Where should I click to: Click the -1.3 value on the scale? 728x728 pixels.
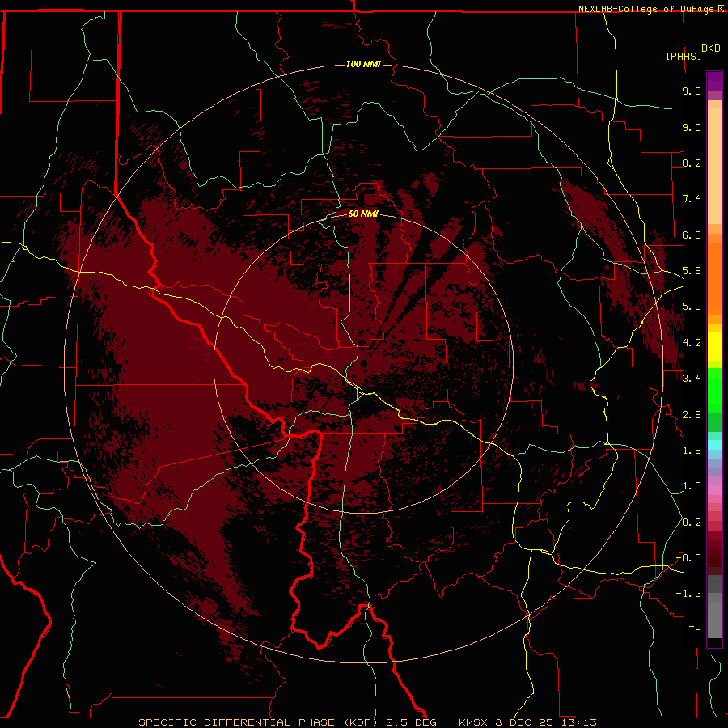[689, 594]
